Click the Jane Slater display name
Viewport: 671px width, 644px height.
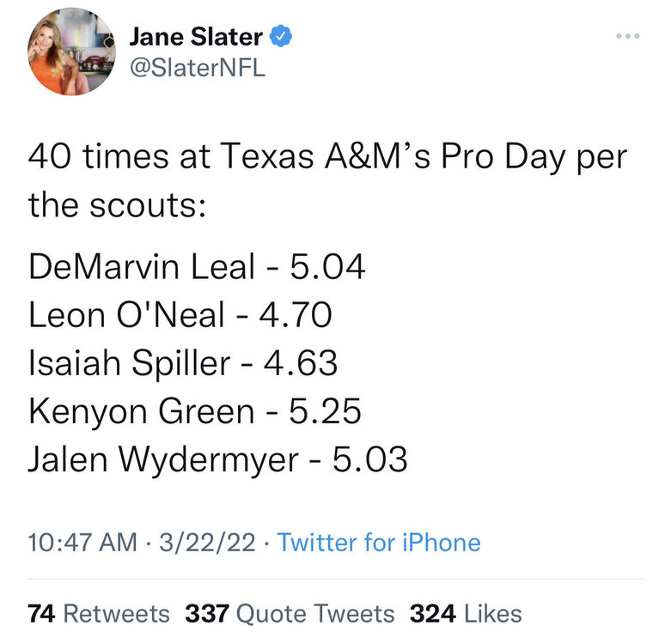[196, 37]
